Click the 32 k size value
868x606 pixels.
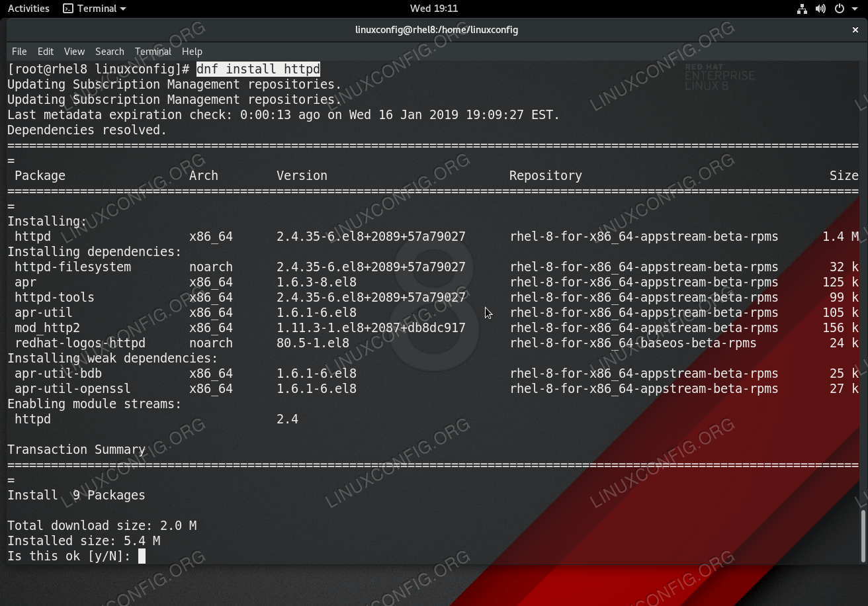coord(844,267)
